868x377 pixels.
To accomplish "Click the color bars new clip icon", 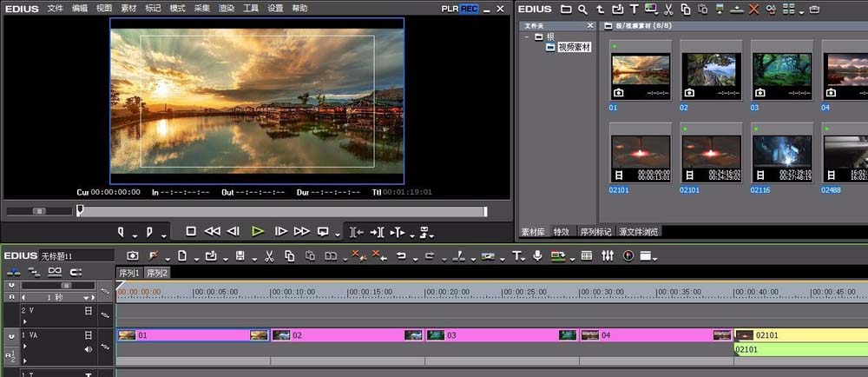I will click(x=651, y=9).
